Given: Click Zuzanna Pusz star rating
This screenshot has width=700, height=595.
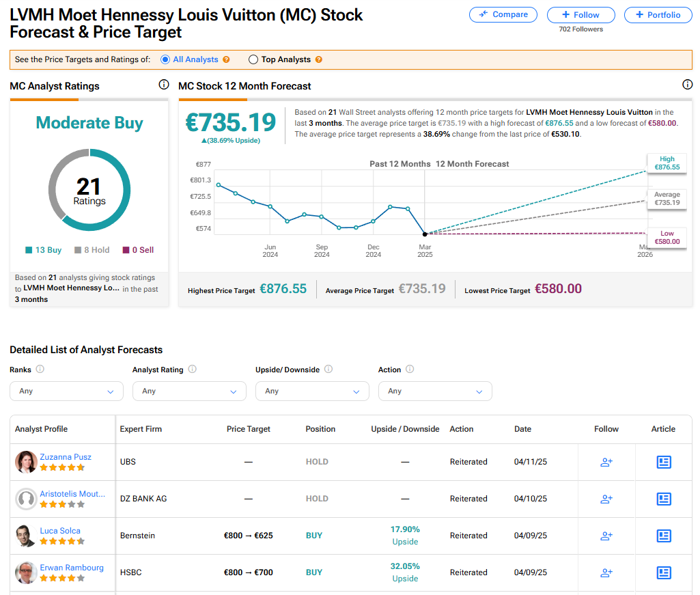Looking at the screenshot, I should point(62,468).
